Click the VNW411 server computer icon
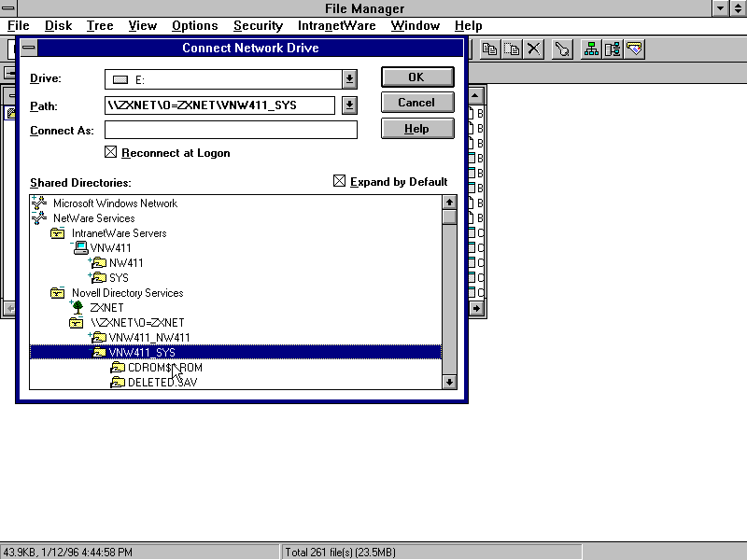This screenshot has height=560, width=747. coord(81,247)
